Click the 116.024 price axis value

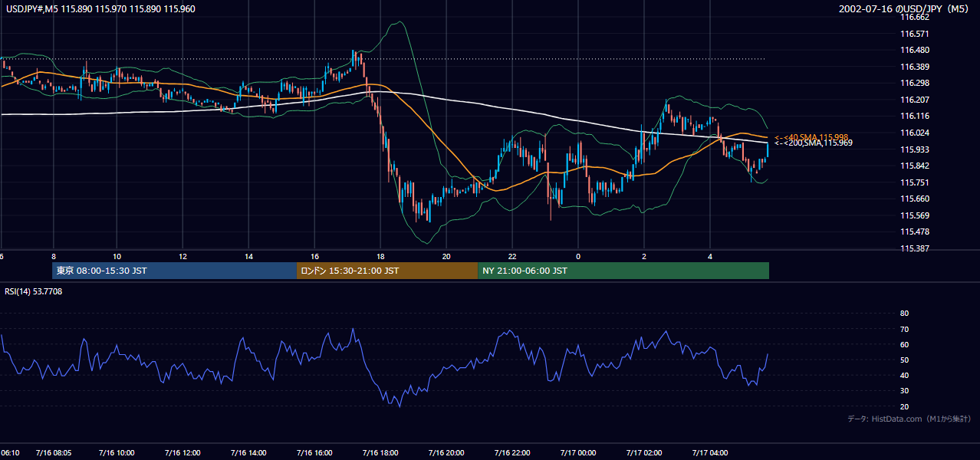915,133
